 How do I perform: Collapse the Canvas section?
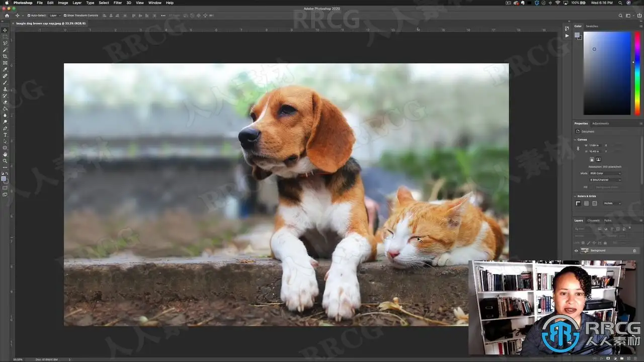576,139
